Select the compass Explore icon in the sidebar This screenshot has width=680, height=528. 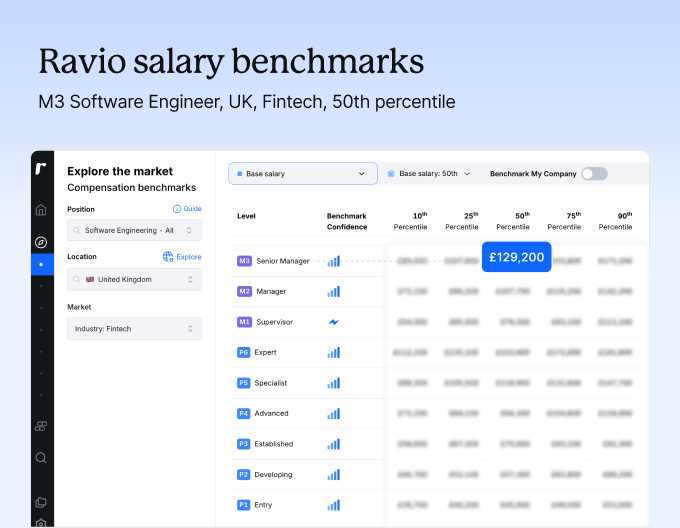pyautogui.click(x=41, y=242)
